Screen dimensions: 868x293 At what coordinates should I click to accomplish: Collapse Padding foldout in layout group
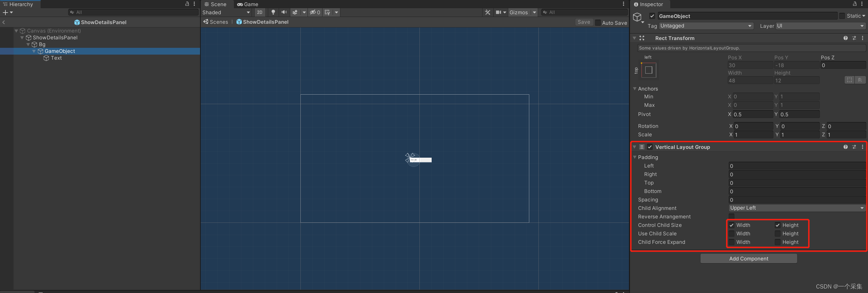[x=635, y=157]
